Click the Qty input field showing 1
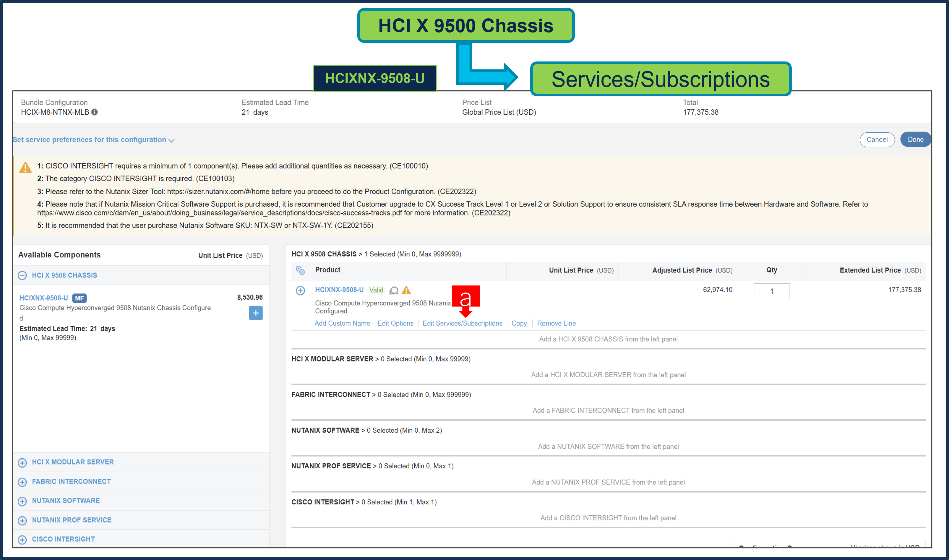The width and height of the screenshot is (949, 560). click(771, 291)
